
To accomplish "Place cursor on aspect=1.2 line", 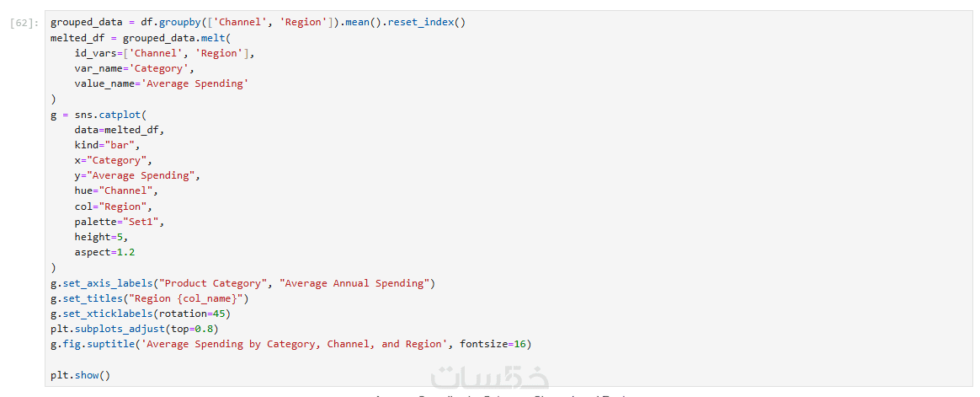I will click(x=104, y=252).
